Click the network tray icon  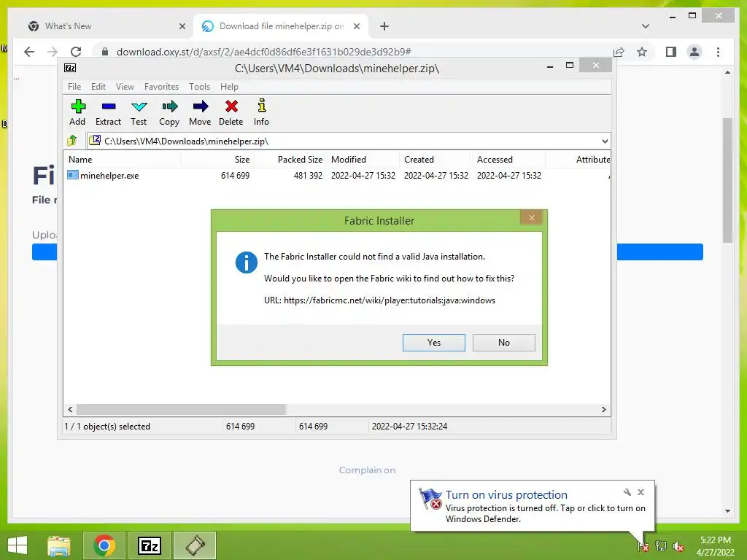[661, 546]
